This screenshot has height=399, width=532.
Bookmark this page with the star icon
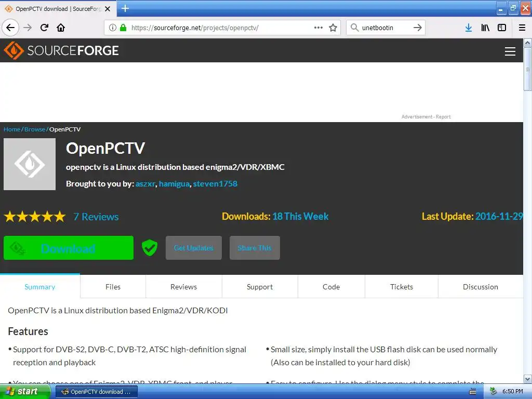click(333, 28)
